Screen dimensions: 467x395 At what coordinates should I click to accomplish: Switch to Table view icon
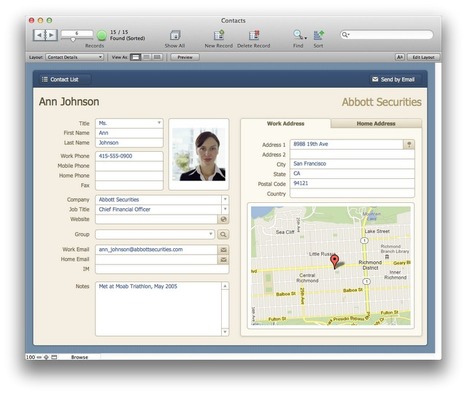coord(157,57)
